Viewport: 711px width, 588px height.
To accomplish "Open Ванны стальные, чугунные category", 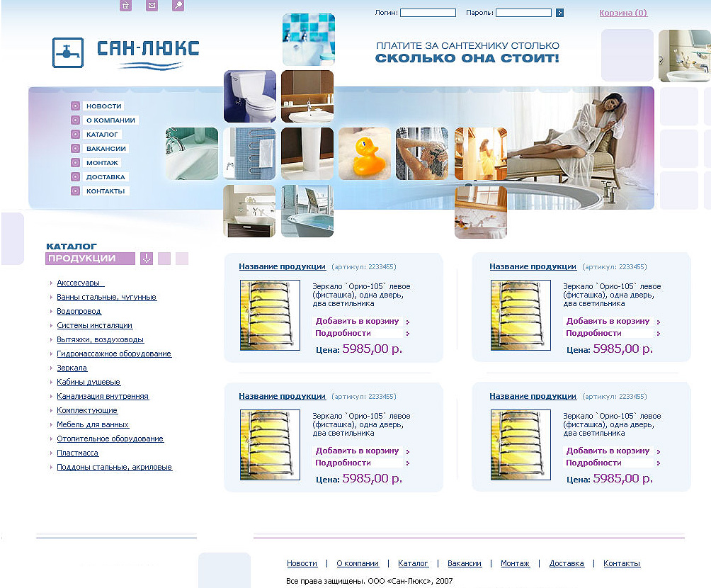I will (106, 297).
